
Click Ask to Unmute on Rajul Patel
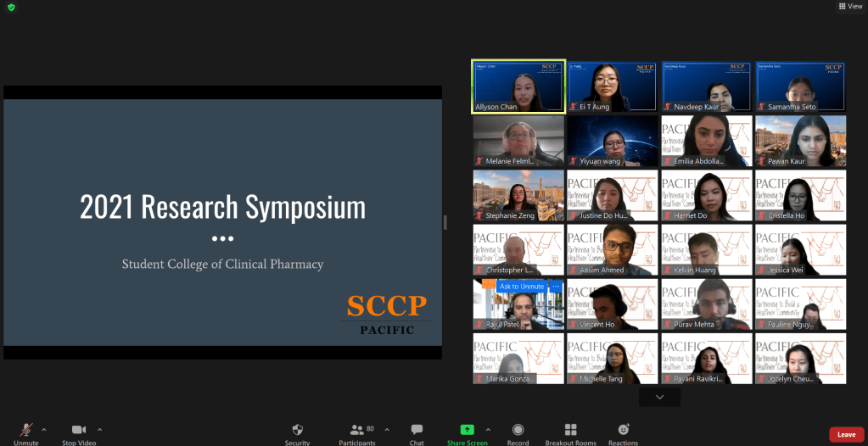522,287
